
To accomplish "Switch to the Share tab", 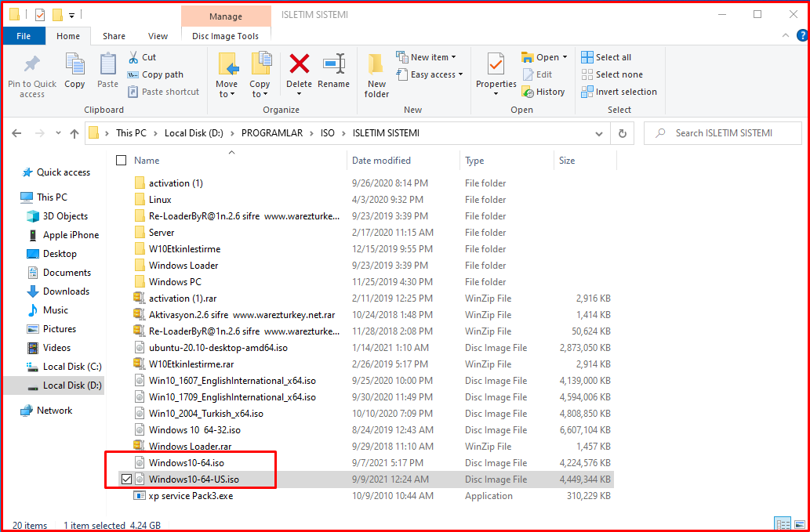I will coord(114,36).
